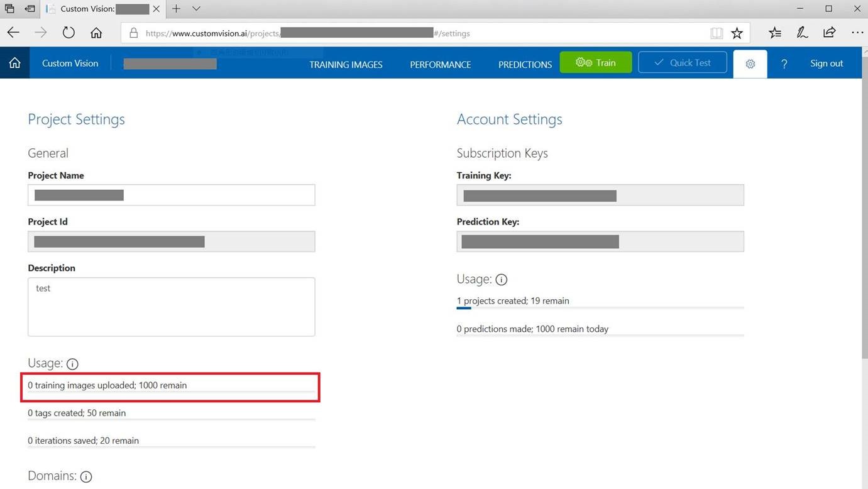This screenshot has width=868, height=489.
Task: Open the settings gear icon
Action: click(750, 63)
